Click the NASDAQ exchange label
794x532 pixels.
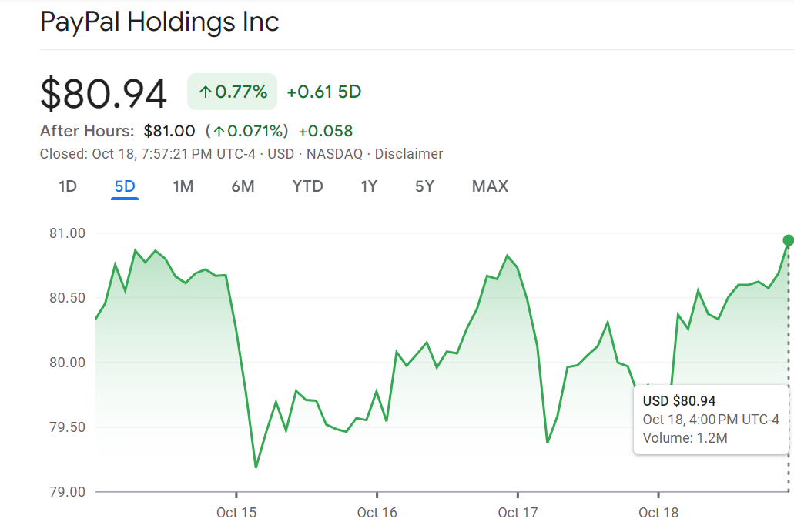(x=318, y=153)
